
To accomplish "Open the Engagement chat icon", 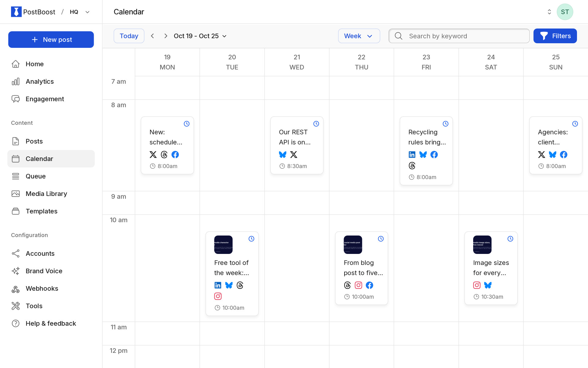I will (x=16, y=99).
